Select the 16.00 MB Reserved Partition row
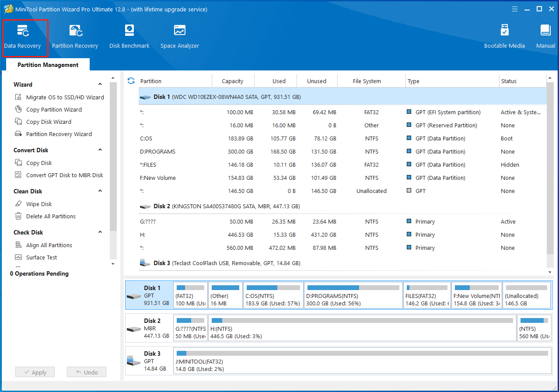Image resolution: width=559 pixels, height=392 pixels. point(342,125)
